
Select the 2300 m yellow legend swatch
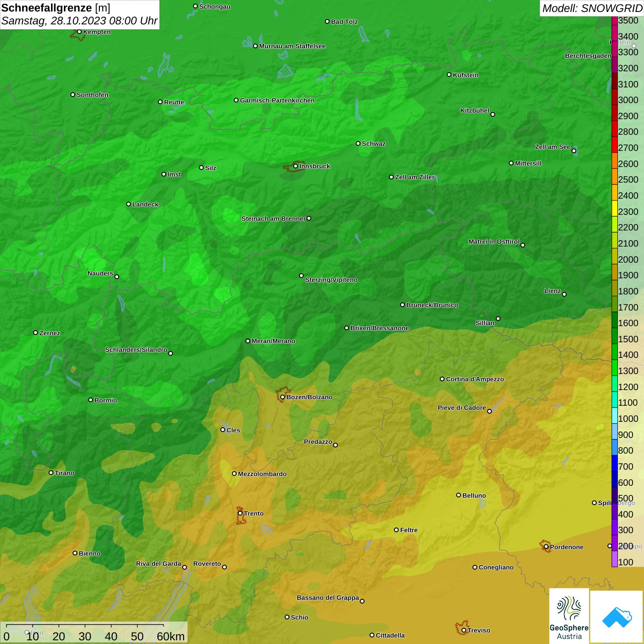coord(615,208)
